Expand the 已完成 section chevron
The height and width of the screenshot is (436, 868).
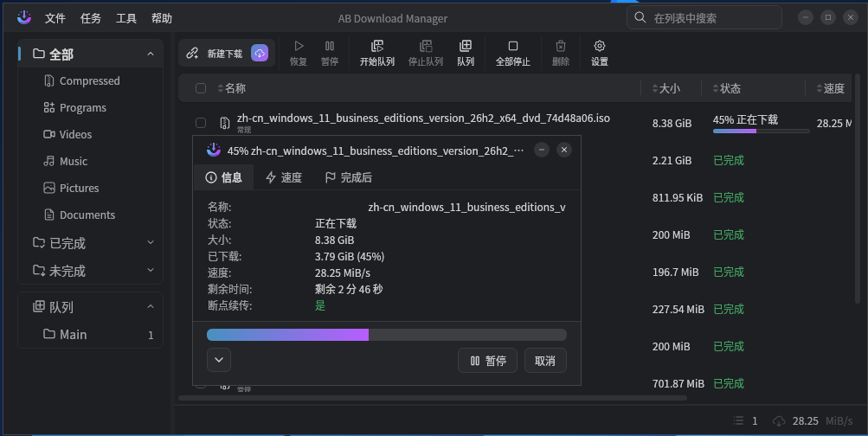point(150,242)
